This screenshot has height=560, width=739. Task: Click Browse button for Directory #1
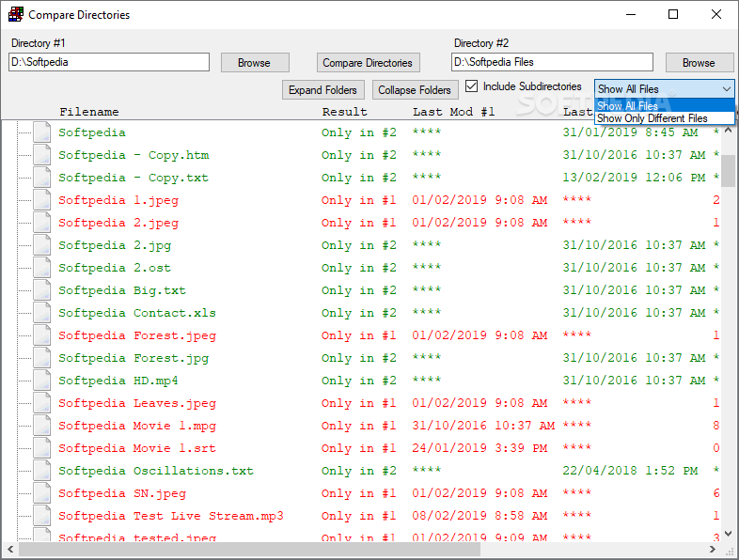click(255, 63)
